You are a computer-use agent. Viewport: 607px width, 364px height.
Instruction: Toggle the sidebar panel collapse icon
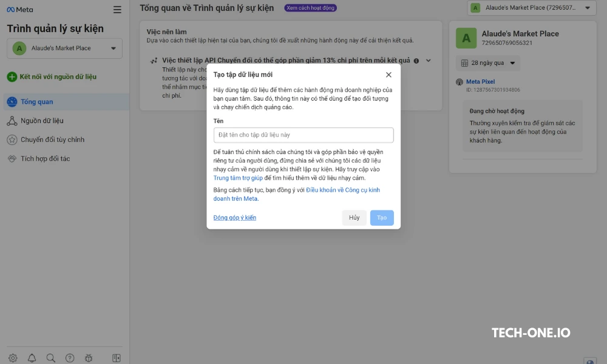click(117, 358)
